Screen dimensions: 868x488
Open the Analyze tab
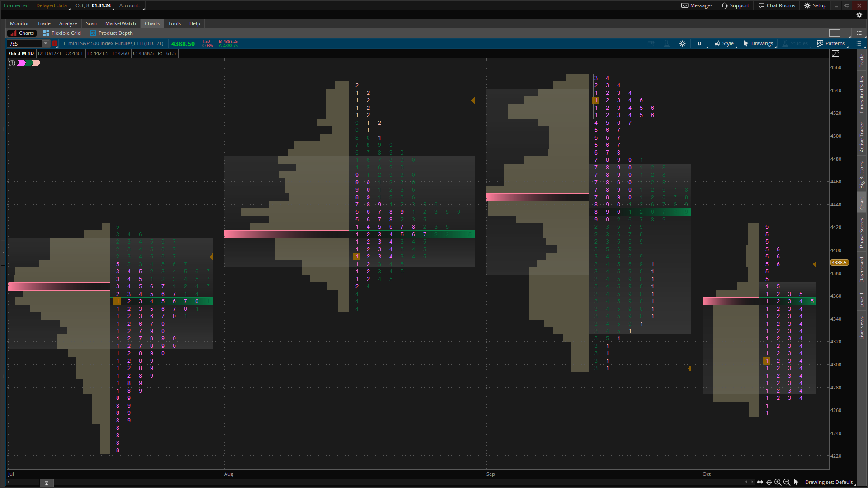pos(68,23)
